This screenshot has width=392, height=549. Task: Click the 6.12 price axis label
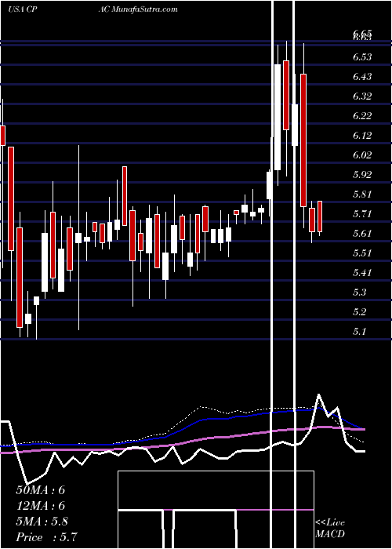(x=362, y=135)
